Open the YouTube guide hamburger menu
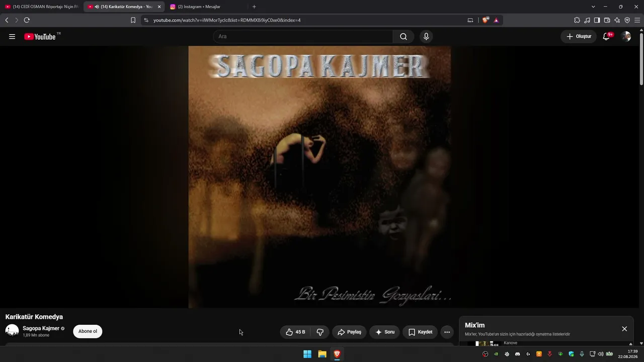Viewport: 644px width, 362px height. (x=12, y=36)
